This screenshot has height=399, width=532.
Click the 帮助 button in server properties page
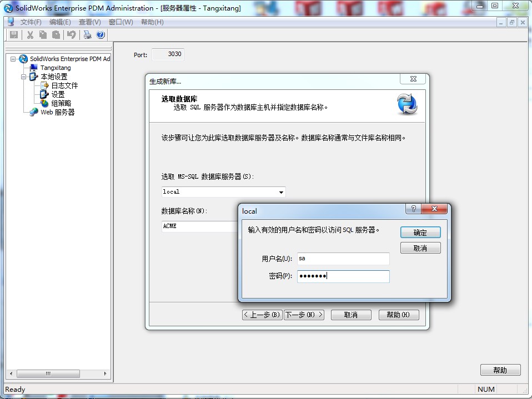(x=500, y=370)
